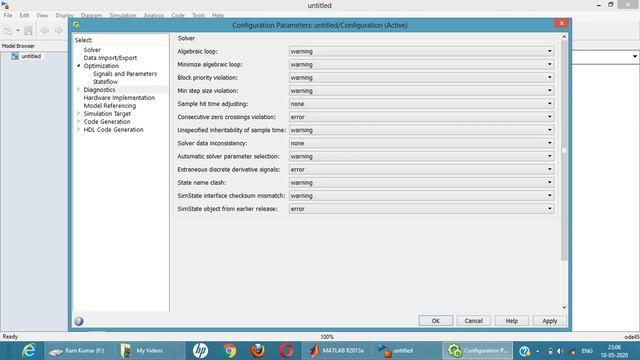Launch Opera browser from the taskbar

(x=287, y=351)
